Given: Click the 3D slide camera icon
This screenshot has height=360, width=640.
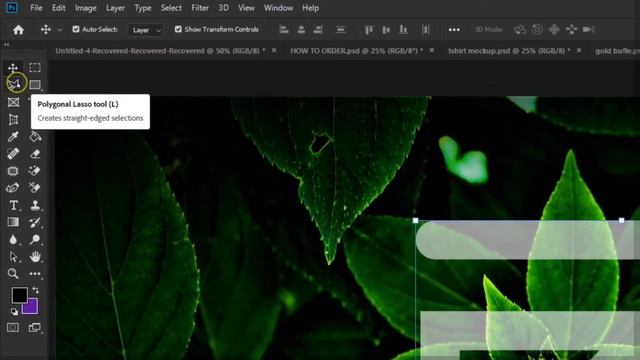Looking at the screenshot, I should point(572,29).
